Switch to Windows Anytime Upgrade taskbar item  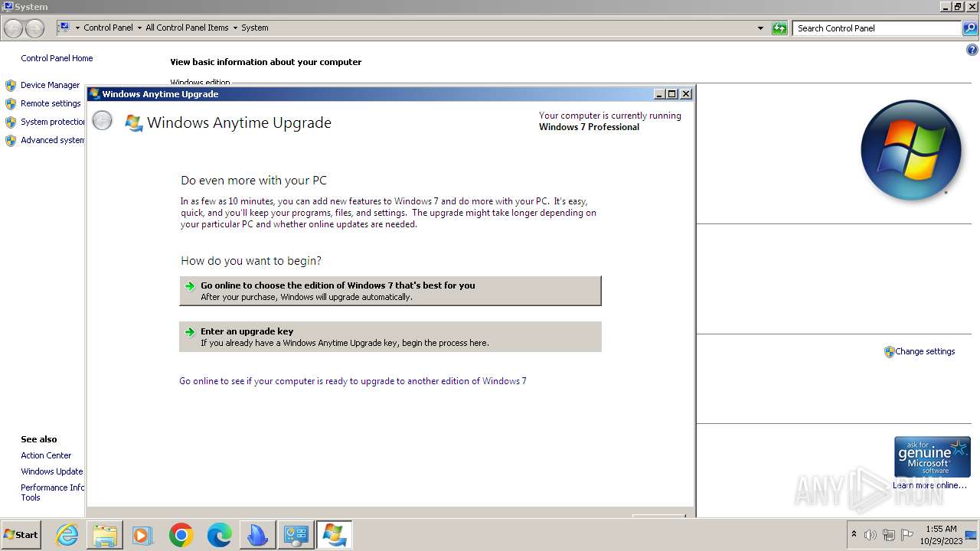[x=334, y=535]
